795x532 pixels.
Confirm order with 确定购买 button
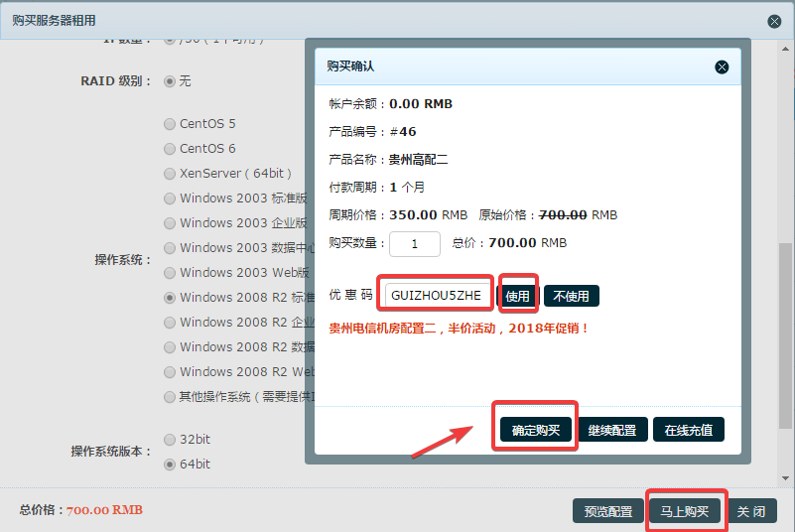536,430
